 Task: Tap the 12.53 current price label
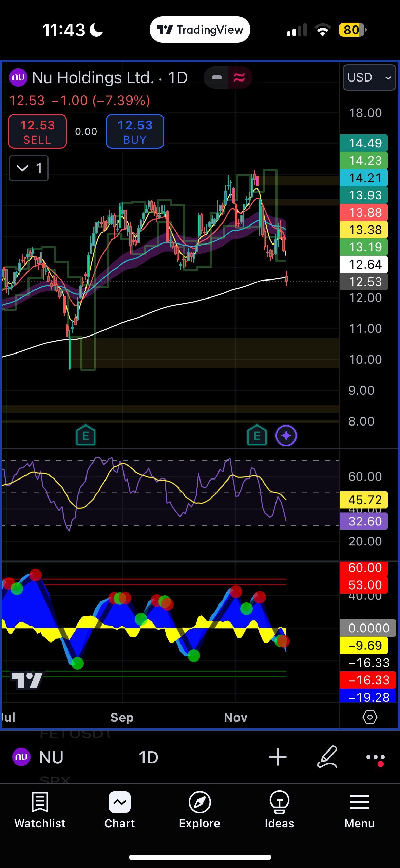coord(364,282)
